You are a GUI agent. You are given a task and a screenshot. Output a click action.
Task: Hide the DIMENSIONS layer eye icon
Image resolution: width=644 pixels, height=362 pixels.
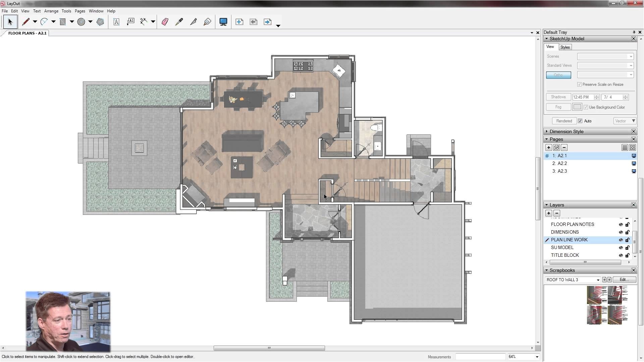(621, 232)
